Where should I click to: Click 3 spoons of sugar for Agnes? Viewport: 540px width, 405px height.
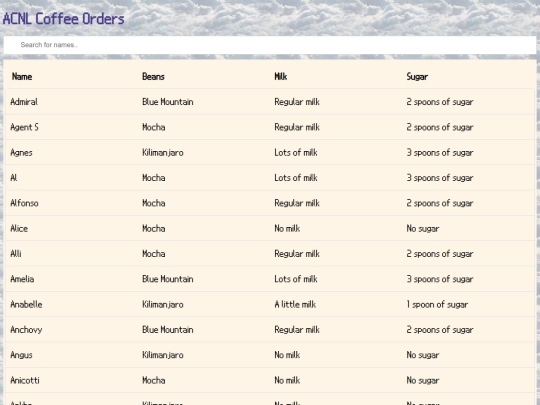click(x=440, y=152)
